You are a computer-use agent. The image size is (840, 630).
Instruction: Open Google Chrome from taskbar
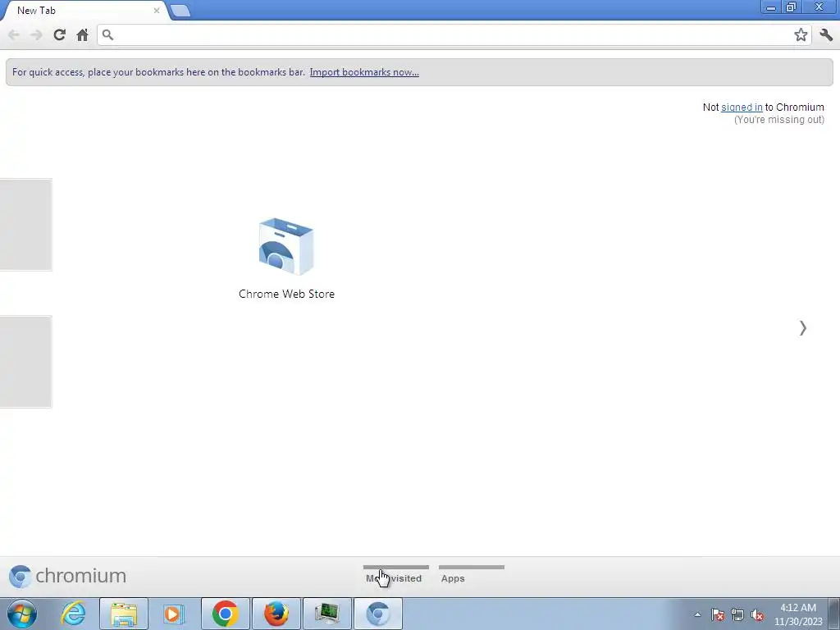225,614
